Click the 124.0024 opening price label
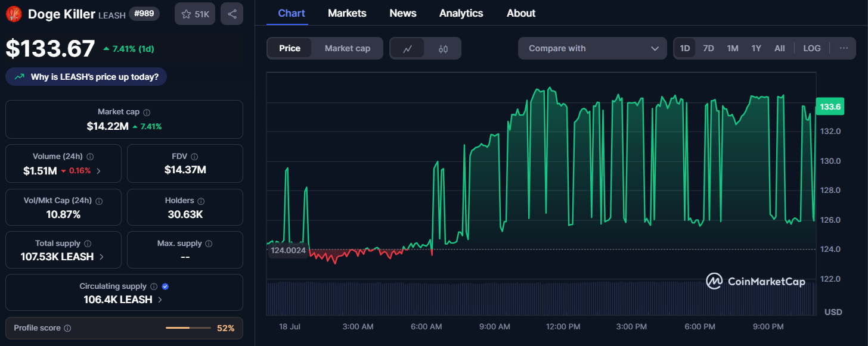Viewport: 868px width, 346px height. (288, 251)
